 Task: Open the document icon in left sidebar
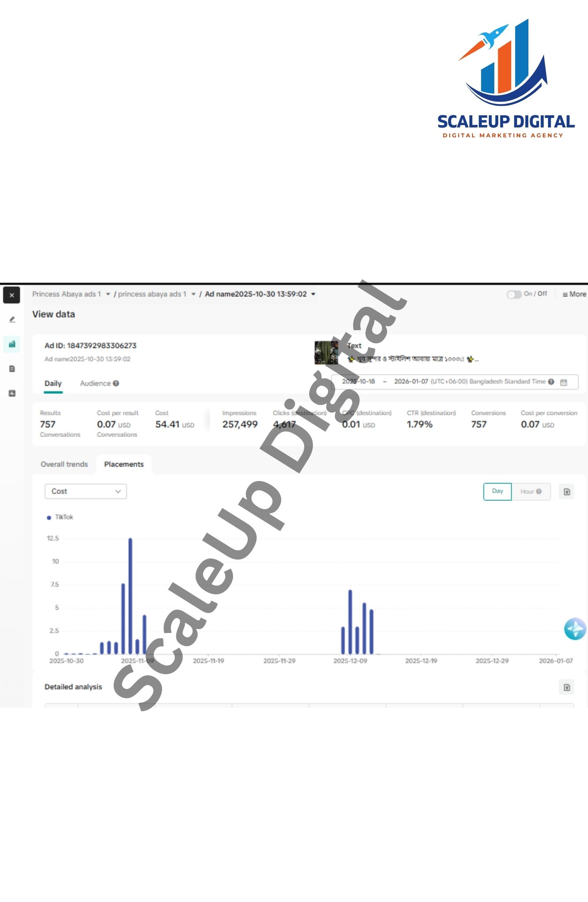(12, 369)
